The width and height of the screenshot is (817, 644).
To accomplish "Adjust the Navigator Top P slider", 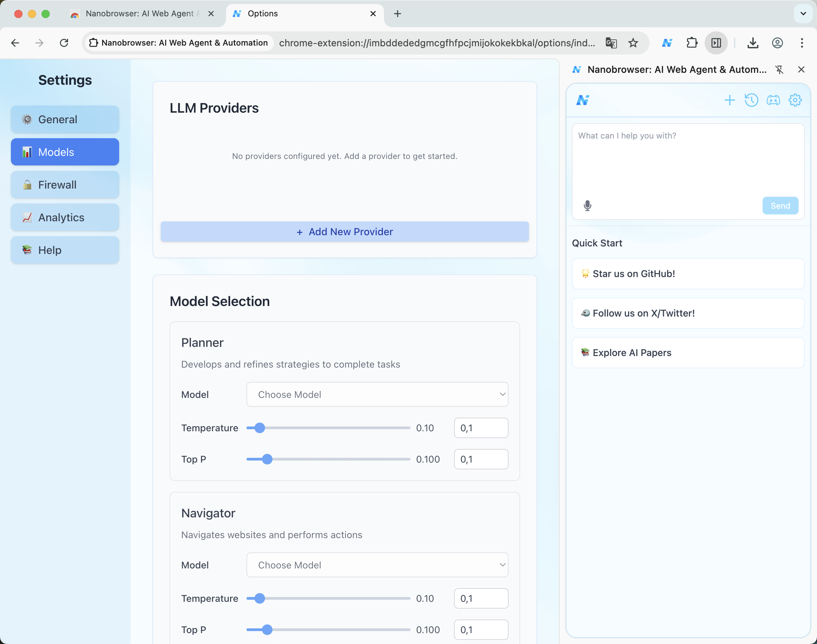I will (328, 630).
